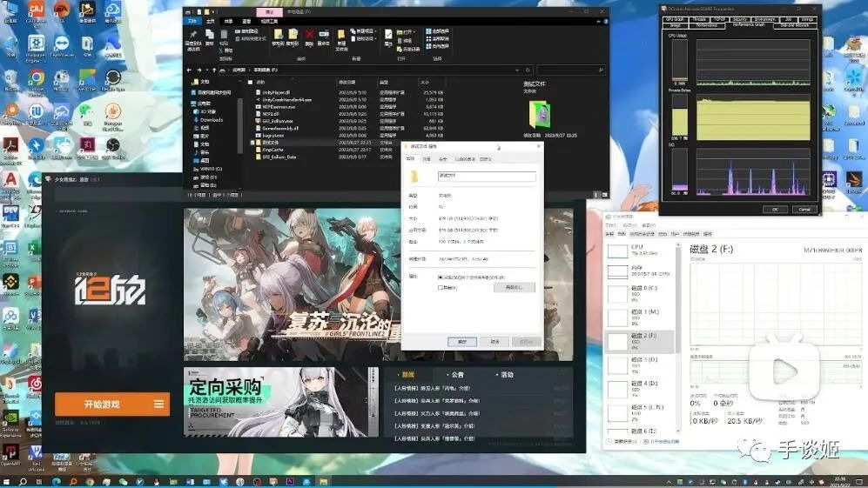The image size is (868, 488).
Task: Select the announcements tab in the game launcher
Action: click(457, 375)
